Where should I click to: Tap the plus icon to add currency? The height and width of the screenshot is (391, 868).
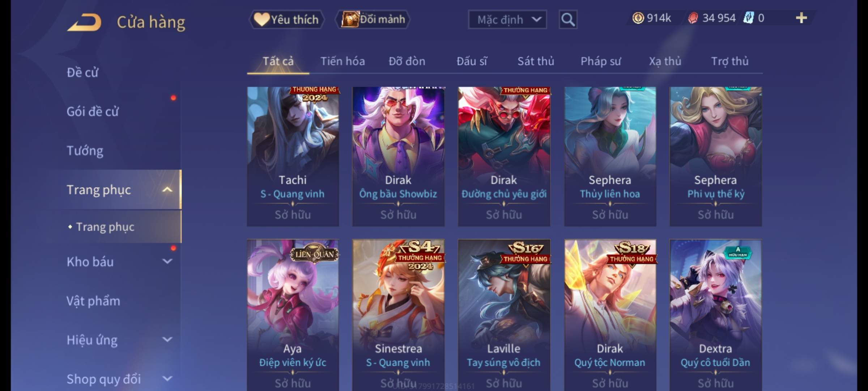(x=801, y=18)
